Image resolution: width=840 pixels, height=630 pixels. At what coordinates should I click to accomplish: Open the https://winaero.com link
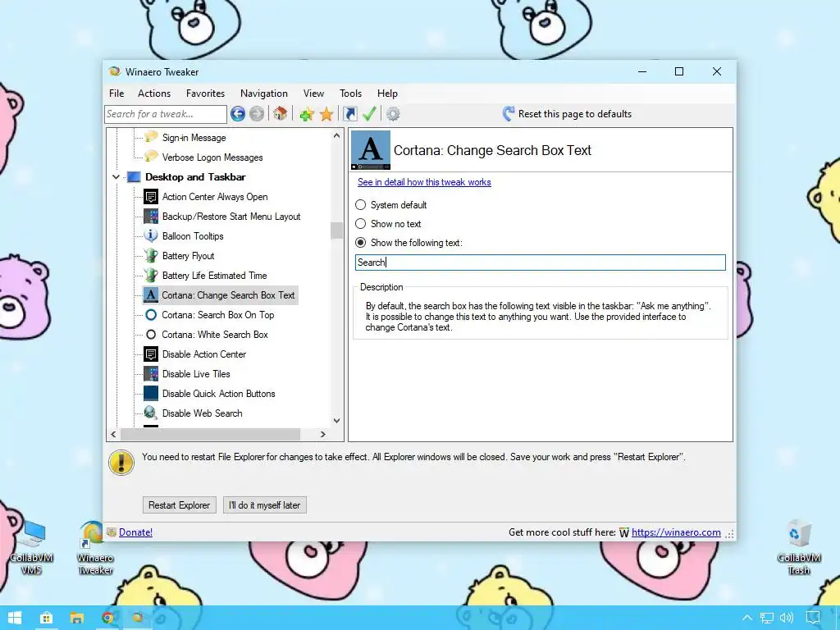(676, 532)
